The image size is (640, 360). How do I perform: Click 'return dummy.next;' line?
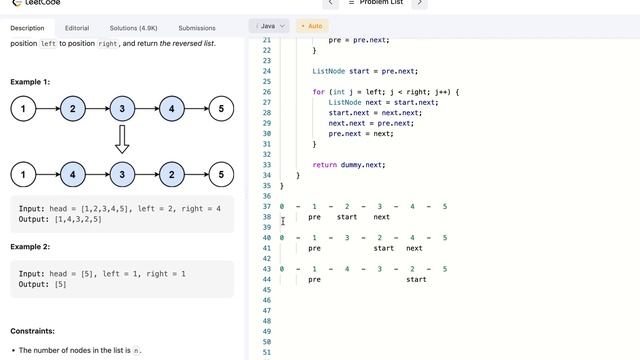tap(349, 165)
